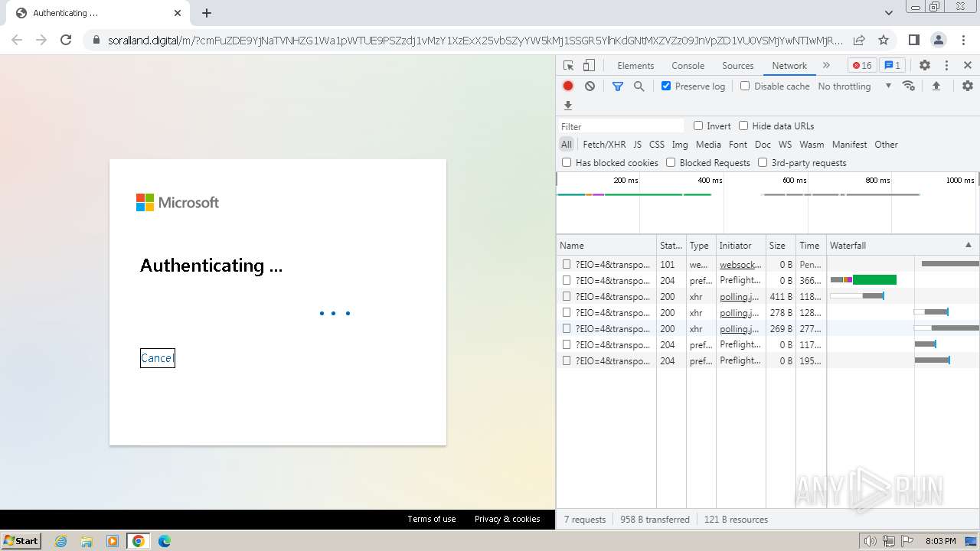
Task: Open the file explorer taskbar icon
Action: click(x=87, y=541)
